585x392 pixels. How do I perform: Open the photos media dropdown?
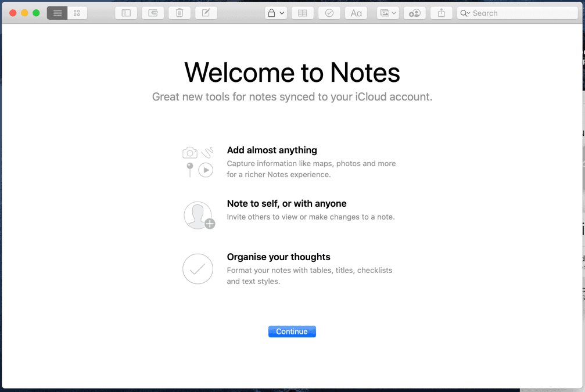click(388, 13)
